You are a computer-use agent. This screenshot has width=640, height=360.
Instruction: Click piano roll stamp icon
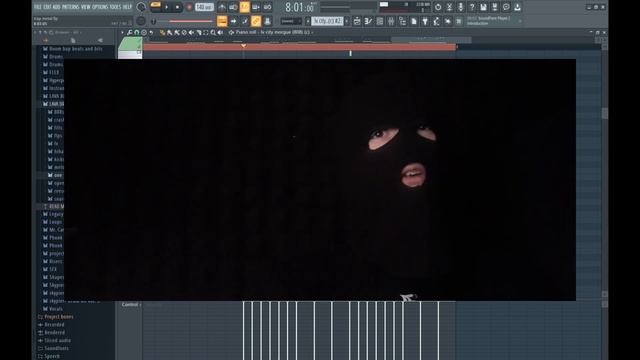pyautogui.click(x=144, y=32)
